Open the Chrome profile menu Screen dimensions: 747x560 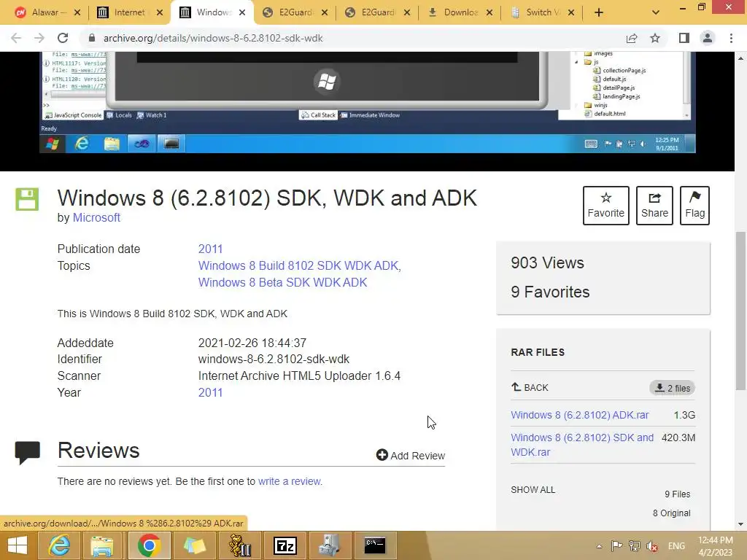pyautogui.click(x=708, y=38)
